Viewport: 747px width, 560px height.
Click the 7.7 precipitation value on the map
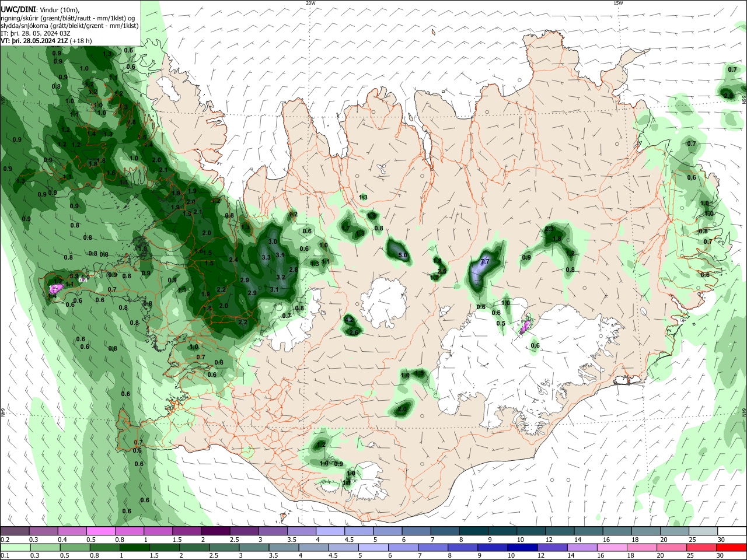(x=484, y=262)
